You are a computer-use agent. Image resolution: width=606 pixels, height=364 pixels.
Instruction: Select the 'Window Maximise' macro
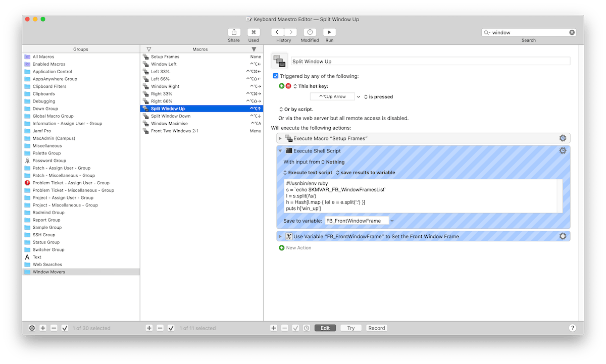click(202, 123)
